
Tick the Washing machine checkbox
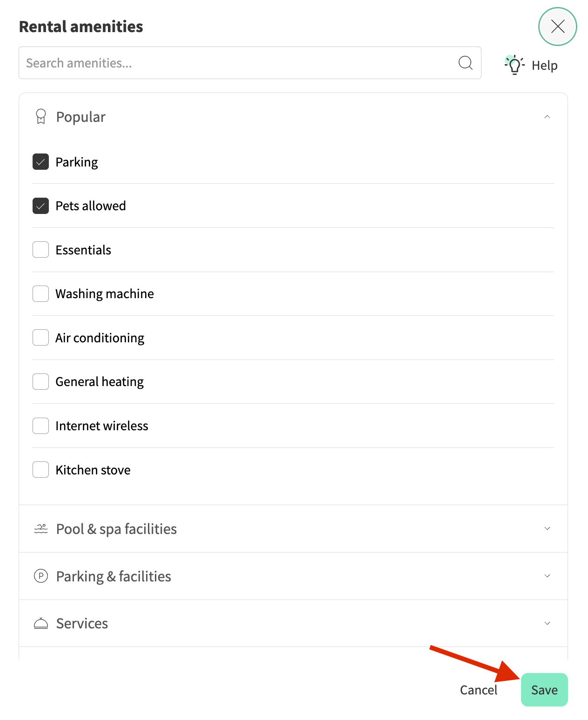41,293
